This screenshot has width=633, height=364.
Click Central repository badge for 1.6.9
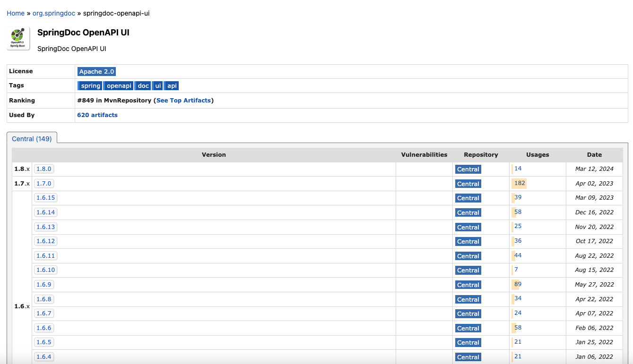point(468,285)
